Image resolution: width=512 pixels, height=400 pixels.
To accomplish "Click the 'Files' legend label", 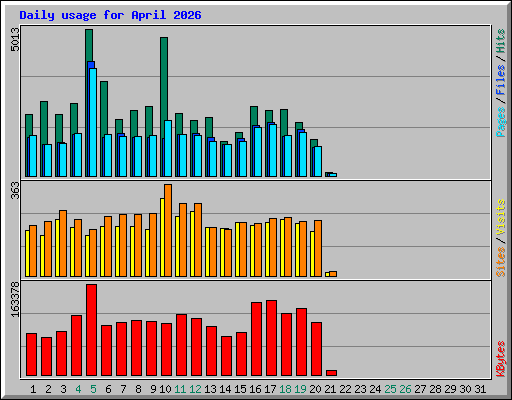I will pyautogui.click(x=500, y=79).
